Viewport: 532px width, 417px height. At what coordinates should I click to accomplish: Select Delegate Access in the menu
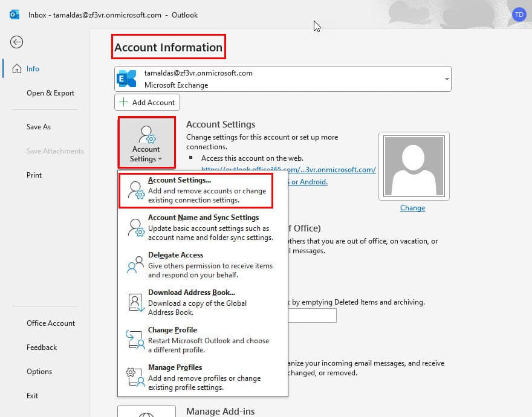click(203, 265)
